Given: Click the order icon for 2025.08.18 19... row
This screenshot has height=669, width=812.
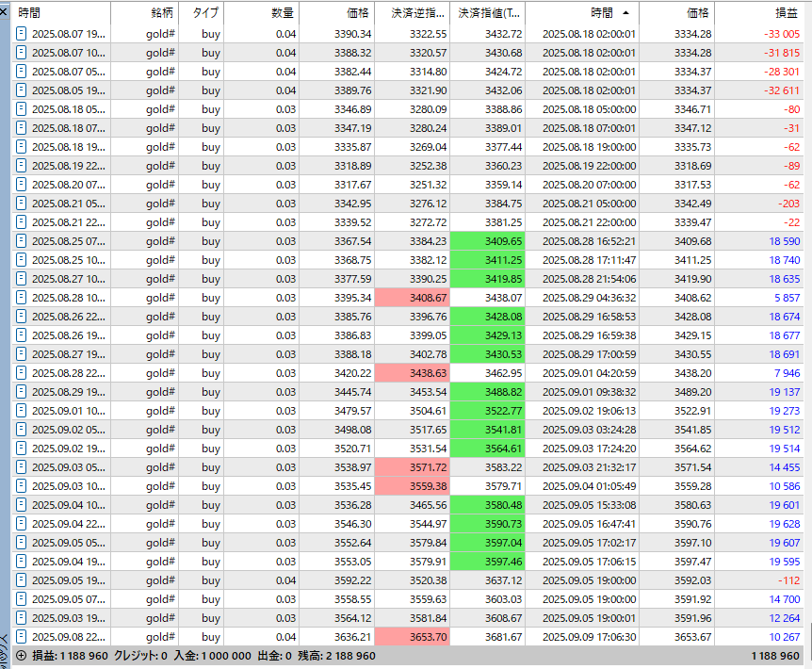Looking at the screenshot, I should [22, 147].
